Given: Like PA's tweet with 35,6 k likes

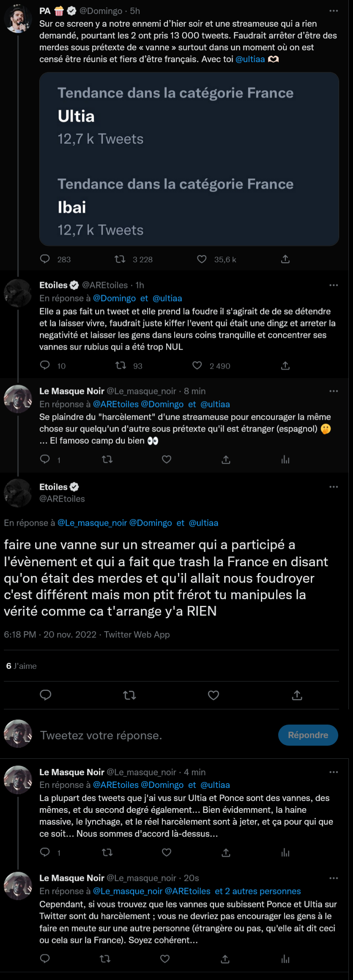Looking at the screenshot, I should click(202, 259).
